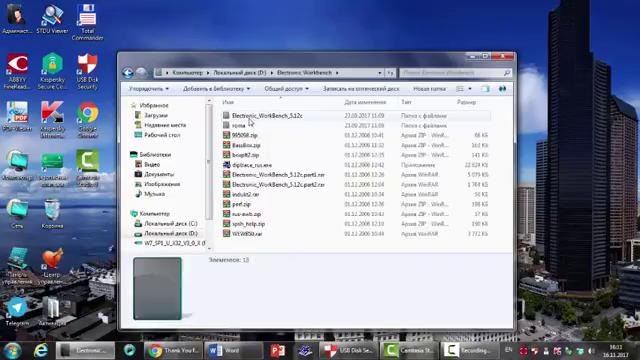The width and height of the screenshot is (640, 360).
Task: Sort by Дата изменения column header
Action: 365,102
